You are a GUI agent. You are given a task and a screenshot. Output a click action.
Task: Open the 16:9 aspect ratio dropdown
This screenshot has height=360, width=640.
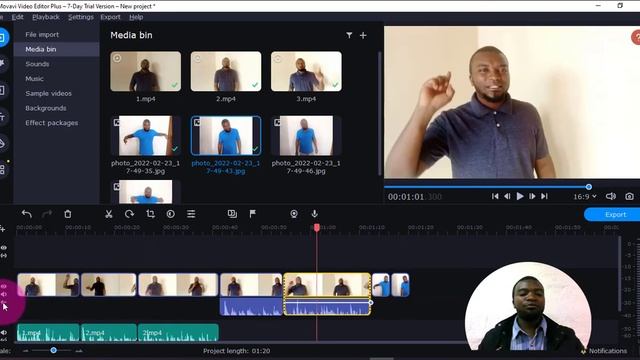pos(585,196)
